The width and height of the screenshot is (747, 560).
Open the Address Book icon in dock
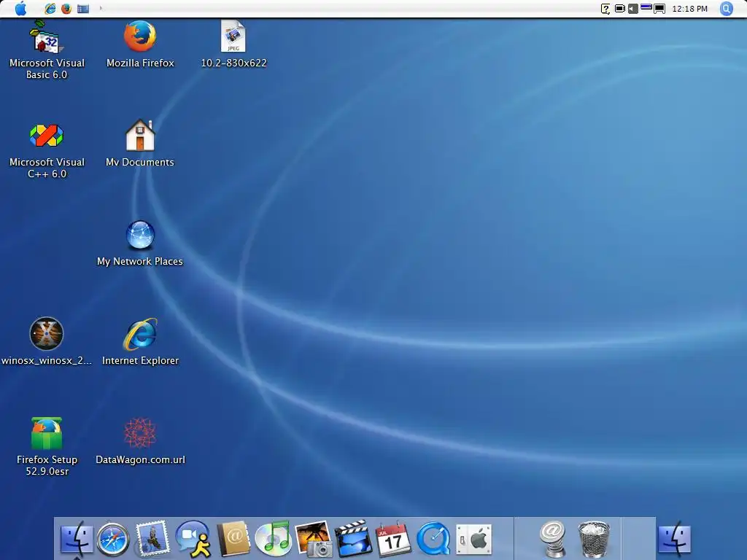coord(233,539)
